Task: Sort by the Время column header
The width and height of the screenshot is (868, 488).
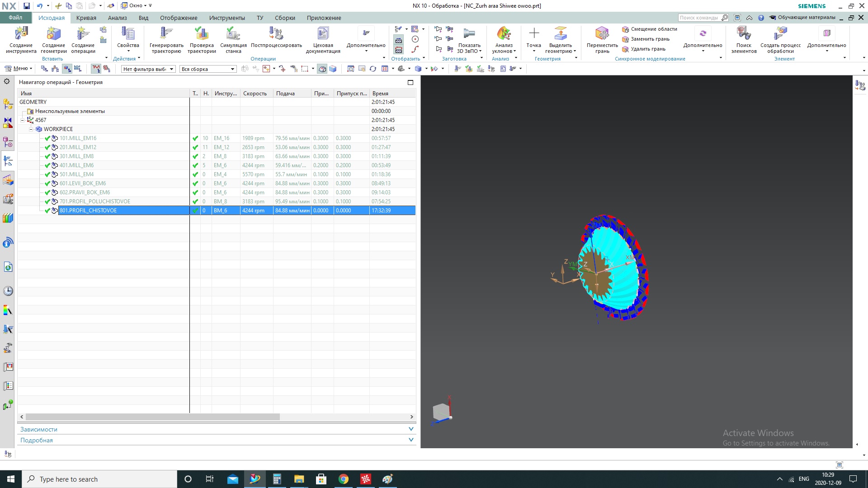Action: point(392,94)
